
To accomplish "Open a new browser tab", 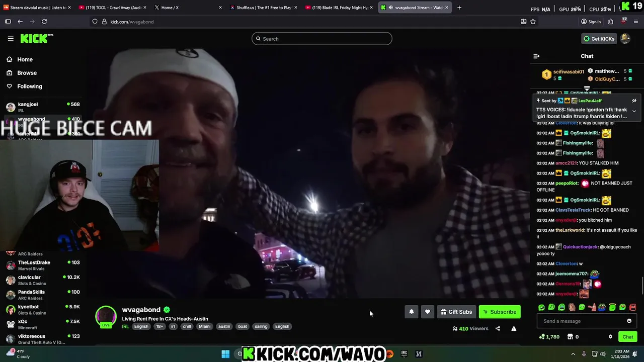I will (459, 8).
